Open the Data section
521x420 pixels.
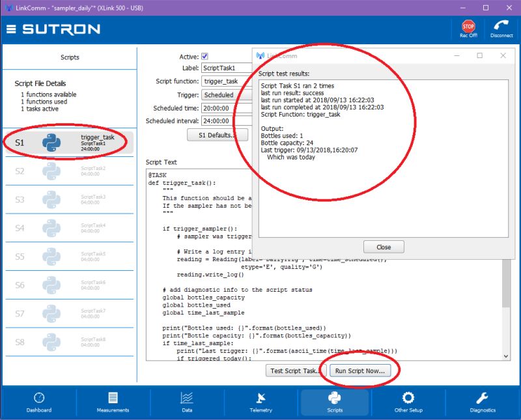coord(186,402)
